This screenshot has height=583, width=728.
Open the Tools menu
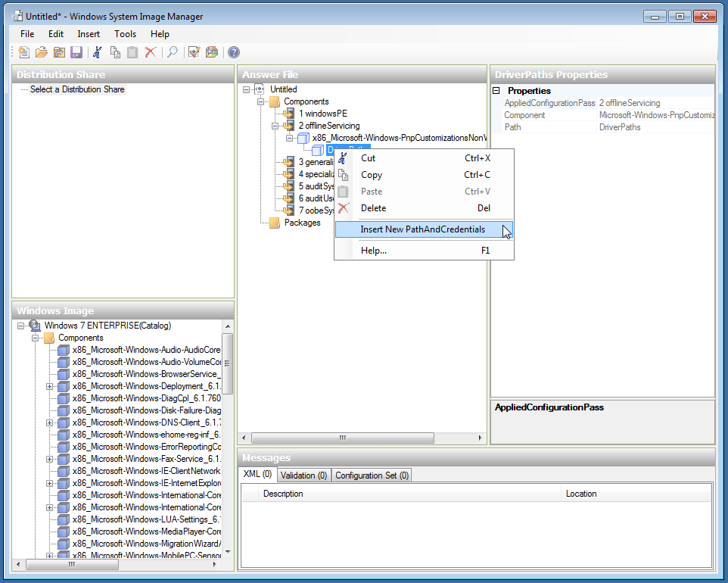[x=125, y=34]
